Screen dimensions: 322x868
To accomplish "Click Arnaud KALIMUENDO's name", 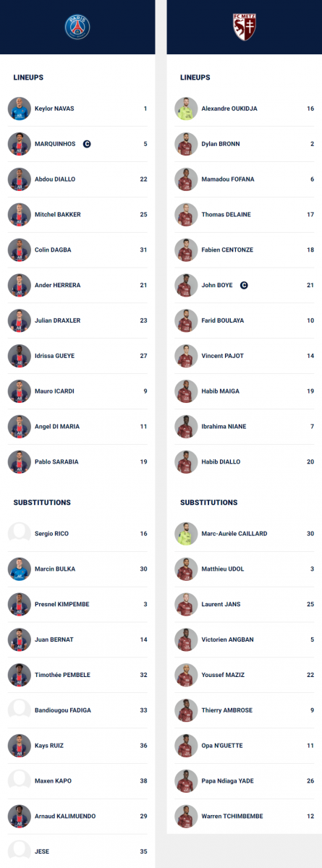I will coord(65,816).
